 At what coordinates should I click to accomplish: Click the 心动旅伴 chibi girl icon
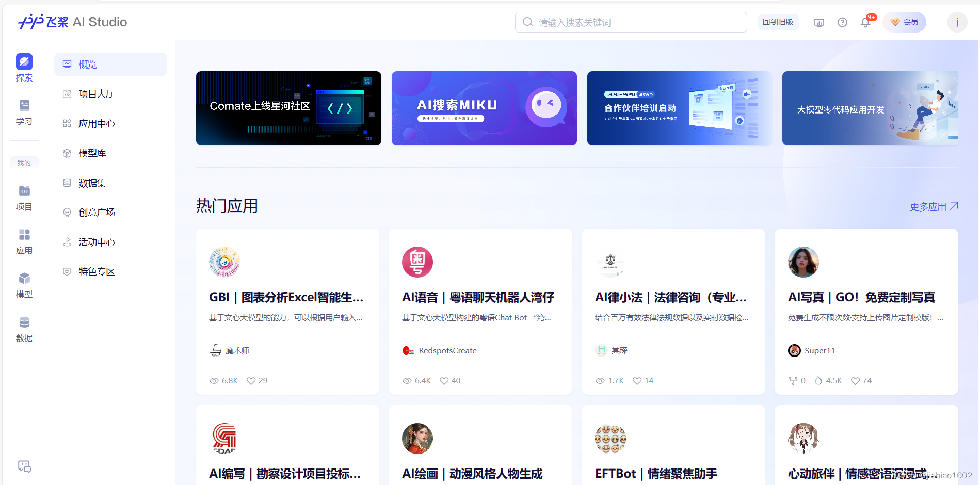(x=804, y=439)
